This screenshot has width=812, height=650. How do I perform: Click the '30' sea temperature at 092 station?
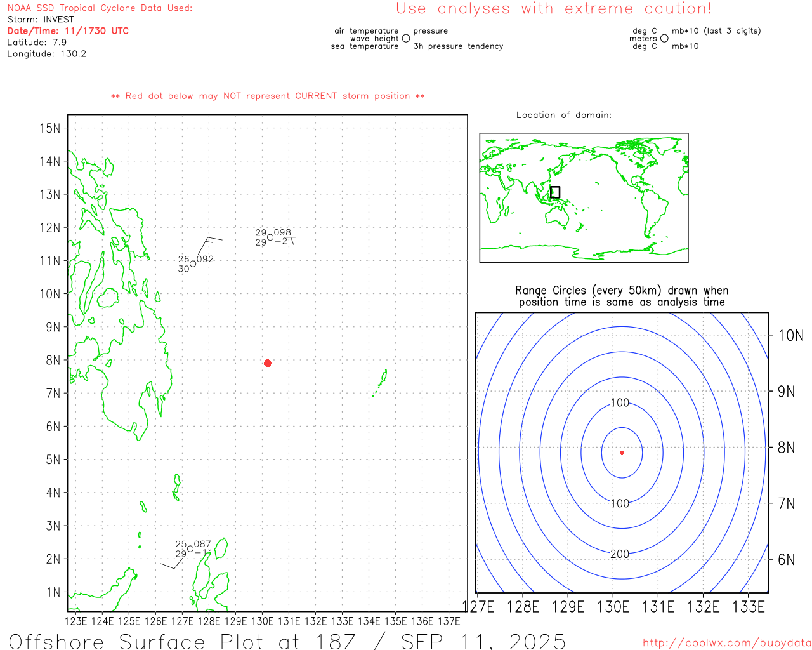click(x=184, y=269)
